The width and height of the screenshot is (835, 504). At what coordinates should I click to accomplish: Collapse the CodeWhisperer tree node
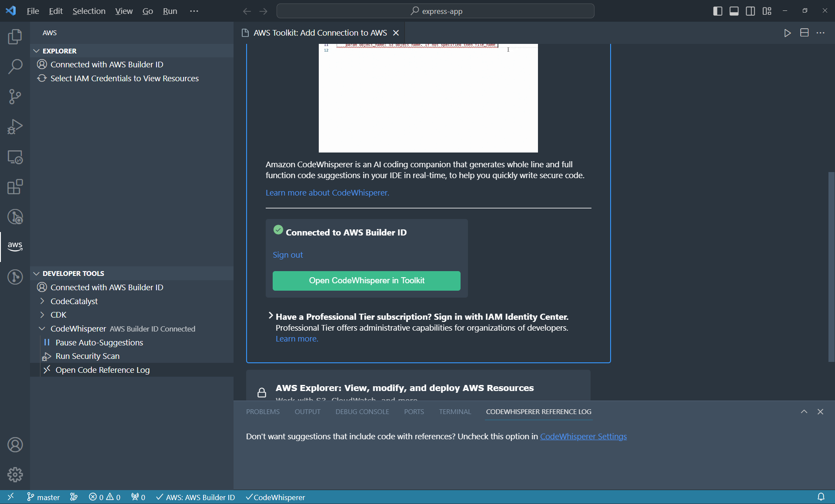(x=42, y=328)
